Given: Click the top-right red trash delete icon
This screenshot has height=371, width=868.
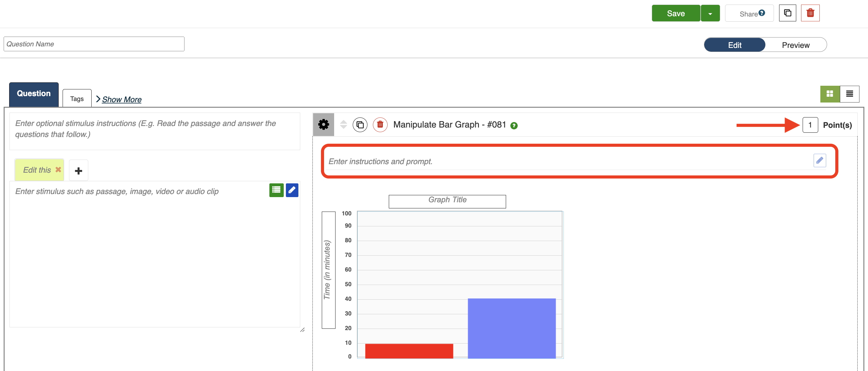Looking at the screenshot, I should click(810, 13).
